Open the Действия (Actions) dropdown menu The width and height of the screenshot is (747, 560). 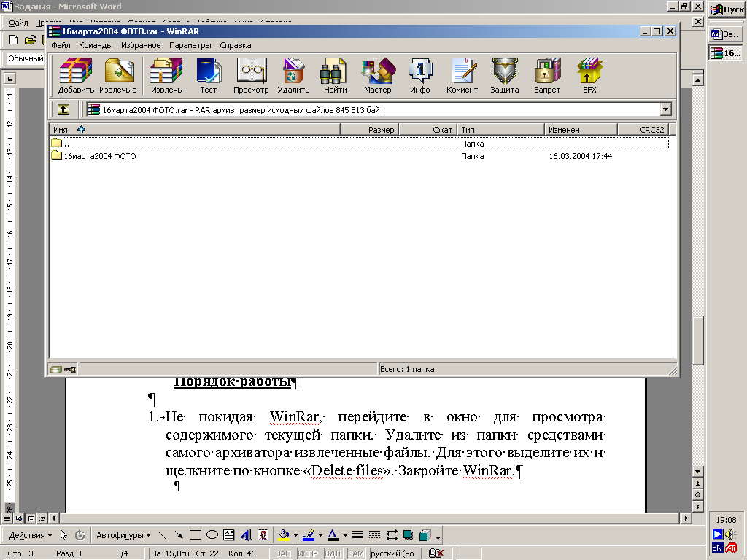coord(30,535)
